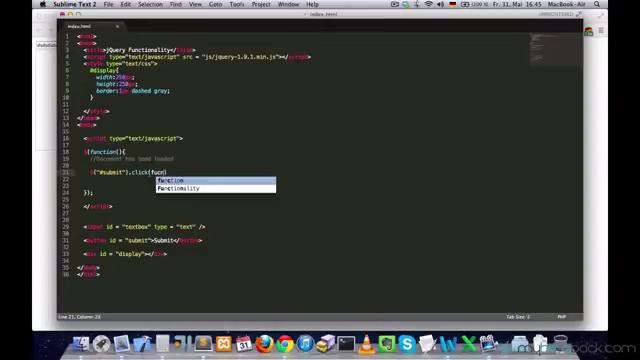Click line number 21 in the gutter
640x360 pixels.
click(66, 172)
